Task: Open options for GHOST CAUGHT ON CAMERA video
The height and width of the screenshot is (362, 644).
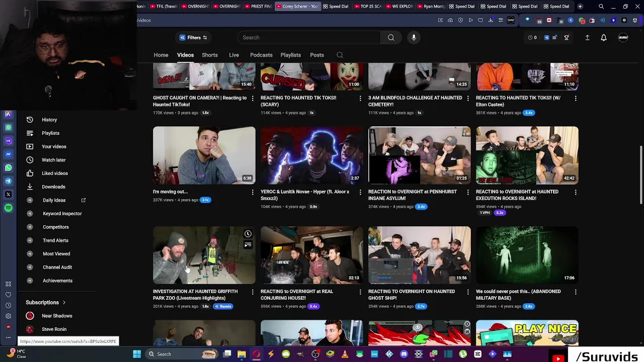Action: point(253,99)
